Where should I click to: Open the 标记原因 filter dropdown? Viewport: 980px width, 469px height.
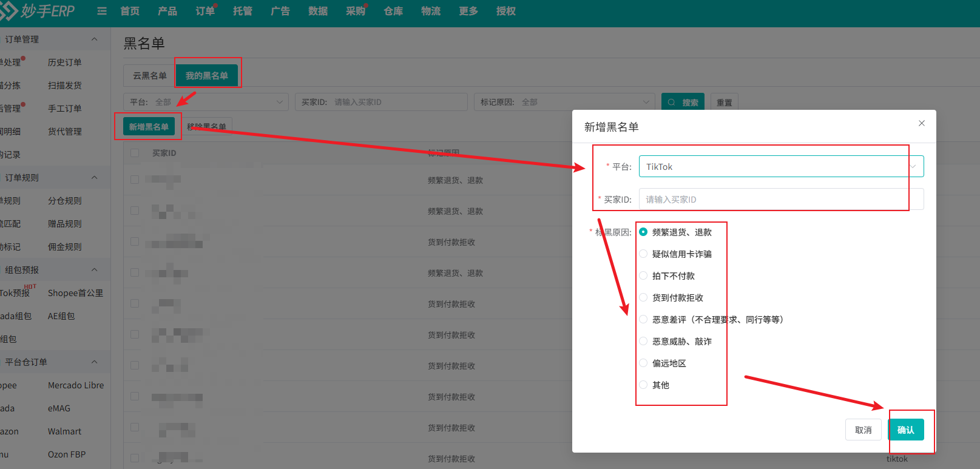(x=564, y=102)
